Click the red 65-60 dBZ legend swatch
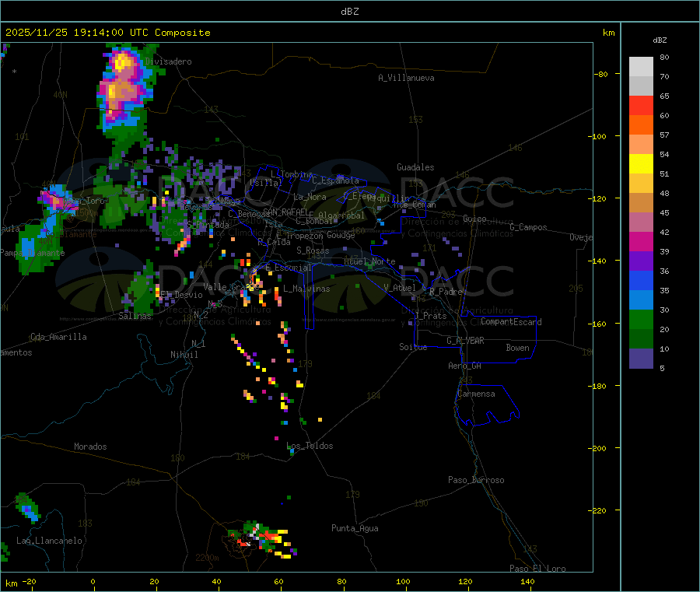 (x=641, y=105)
